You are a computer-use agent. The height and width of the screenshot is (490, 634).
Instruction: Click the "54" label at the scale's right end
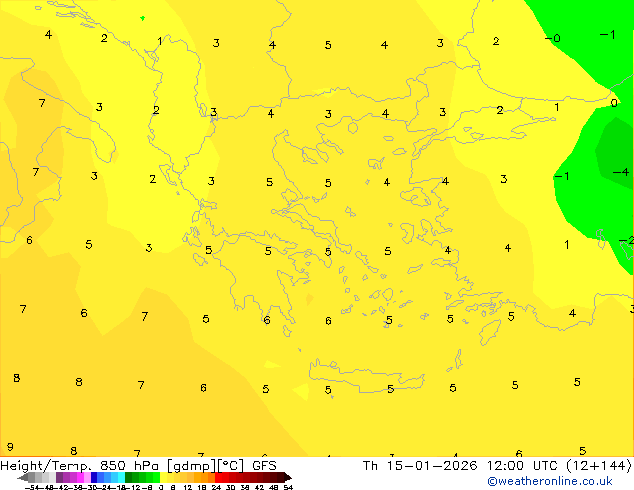coord(289,488)
